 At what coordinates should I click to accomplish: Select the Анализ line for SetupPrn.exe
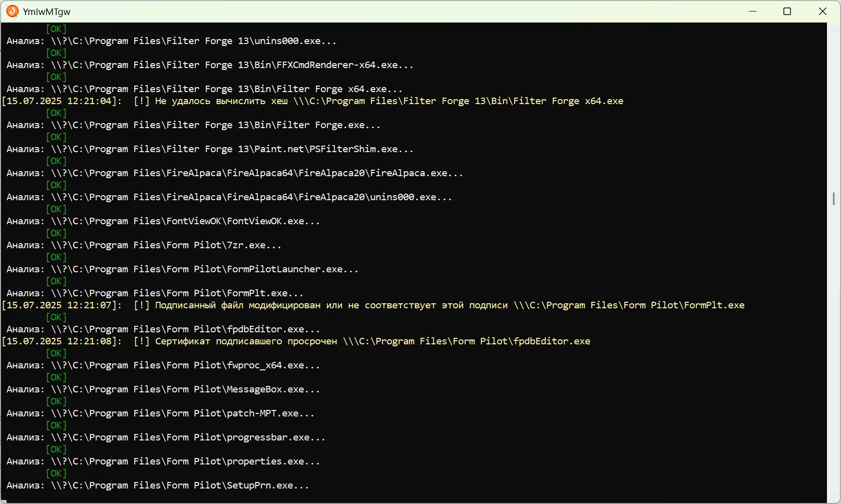tap(158, 485)
